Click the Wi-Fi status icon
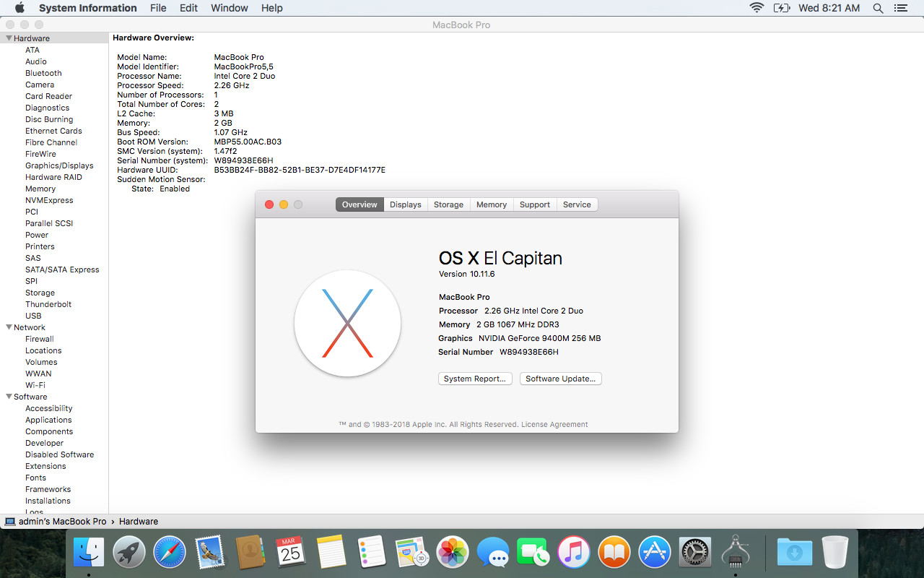 pos(757,8)
